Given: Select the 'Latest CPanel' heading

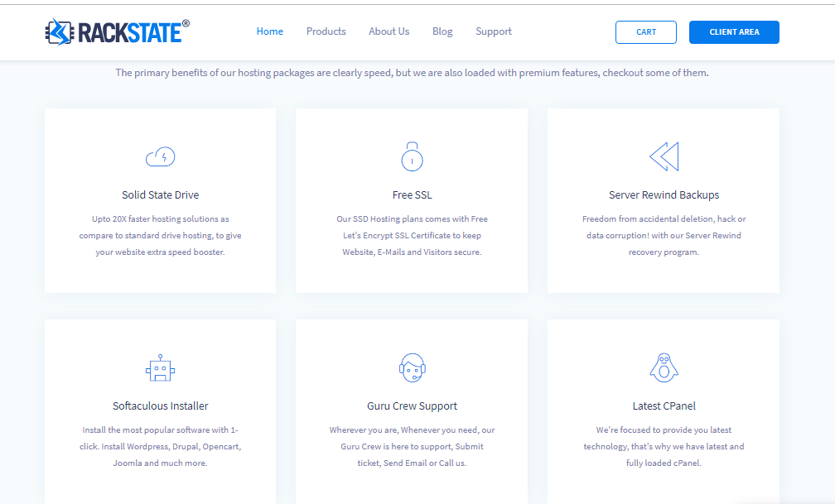Looking at the screenshot, I should pyautogui.click(x=664, y=406).
